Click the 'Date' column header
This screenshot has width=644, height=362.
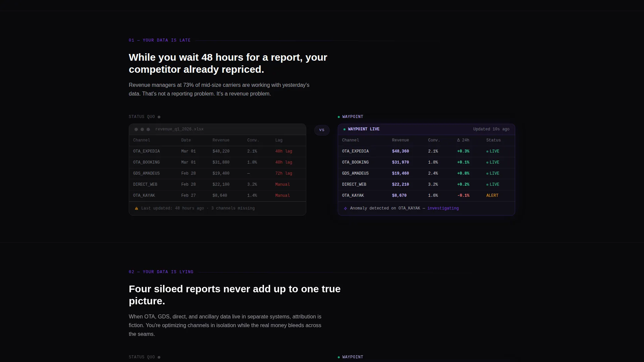[186, 140]
